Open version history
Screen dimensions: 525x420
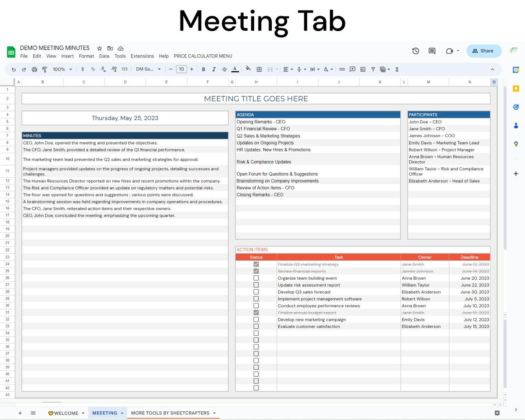[x=416, y=51]
